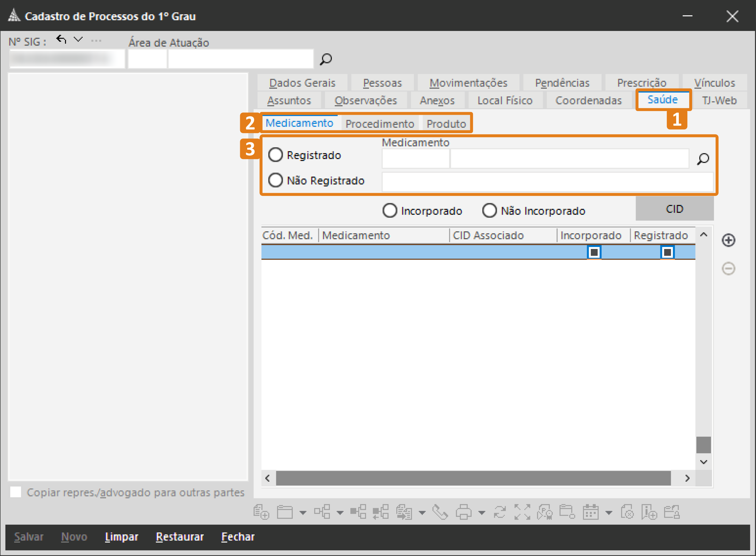Image resolution: width=756 pixels, height=556 pixels.
Task: Click the add medication plus icon
Action: tap(728, 240)
